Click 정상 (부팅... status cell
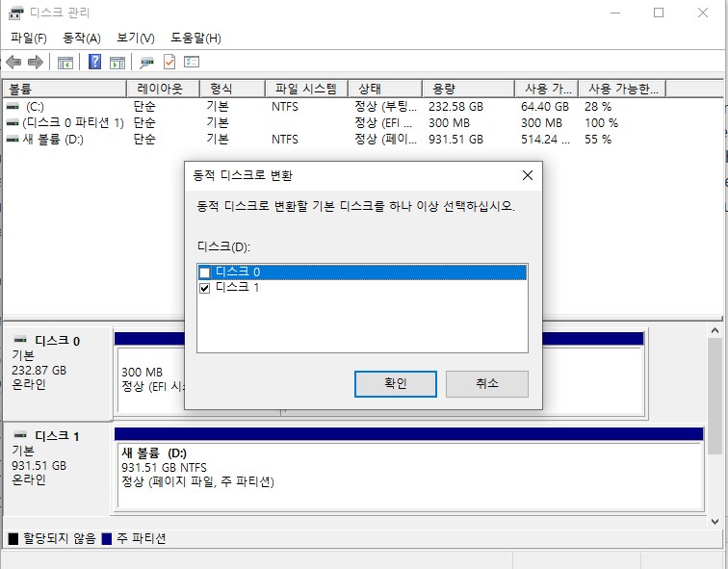 pyautogui.click(x=385, y=107)
